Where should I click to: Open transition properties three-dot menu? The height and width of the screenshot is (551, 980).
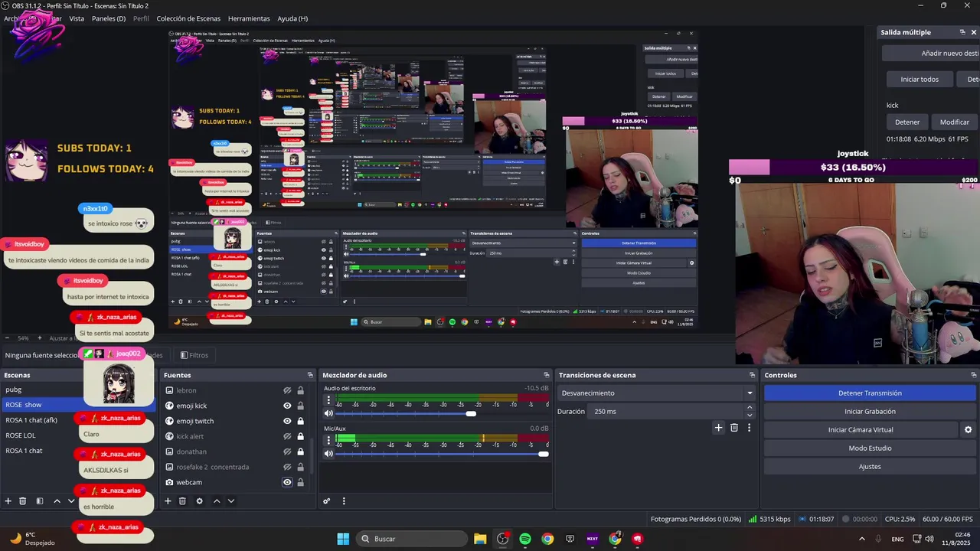click(x=750, y=428)
